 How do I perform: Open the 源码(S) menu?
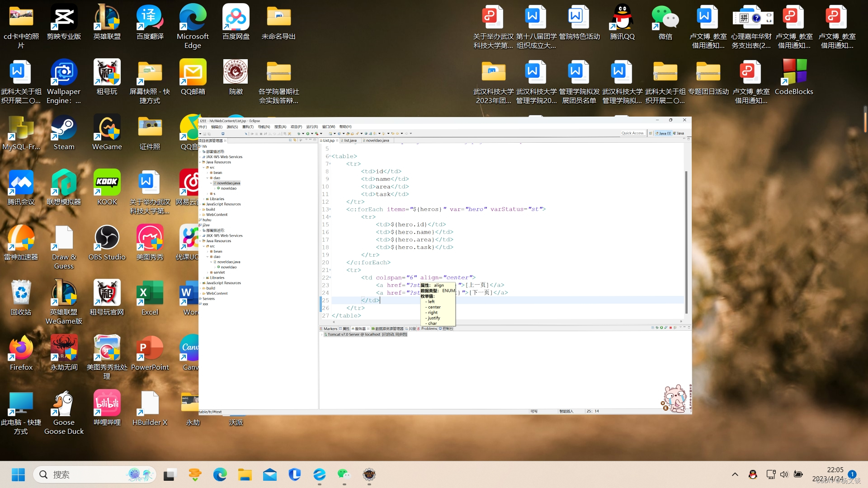click(232, 127)
